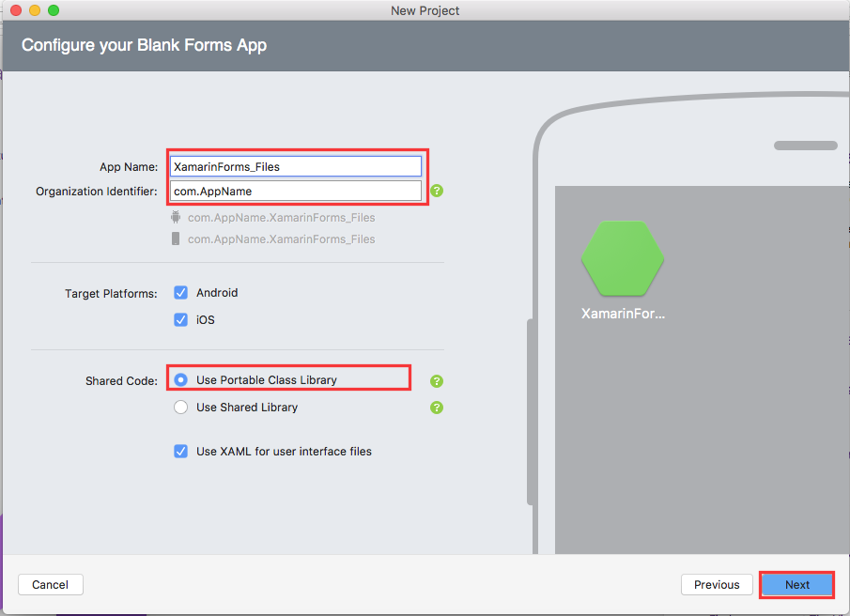This screenshot has width=850, height=616.
Task: Open help for the Organization Identifier field
Action: (x=436, y=190)
